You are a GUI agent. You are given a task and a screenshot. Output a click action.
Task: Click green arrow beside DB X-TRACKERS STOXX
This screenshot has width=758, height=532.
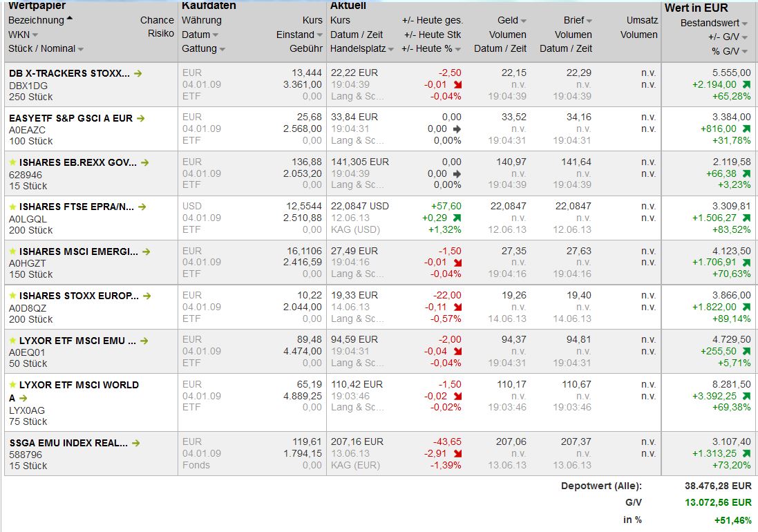click(138, 73)
